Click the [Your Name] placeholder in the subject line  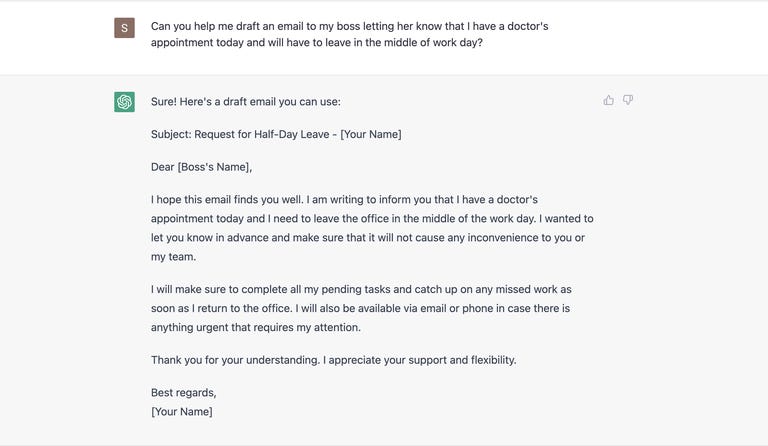point(371,134)
